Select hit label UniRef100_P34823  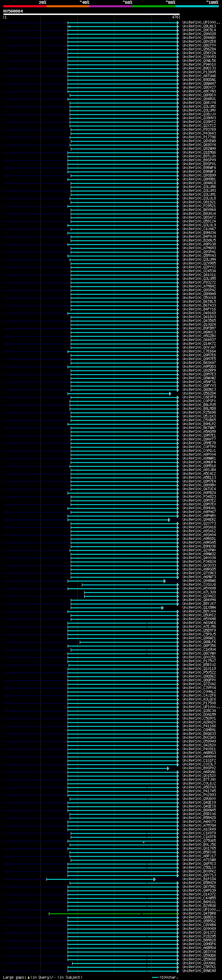point(199,496)
